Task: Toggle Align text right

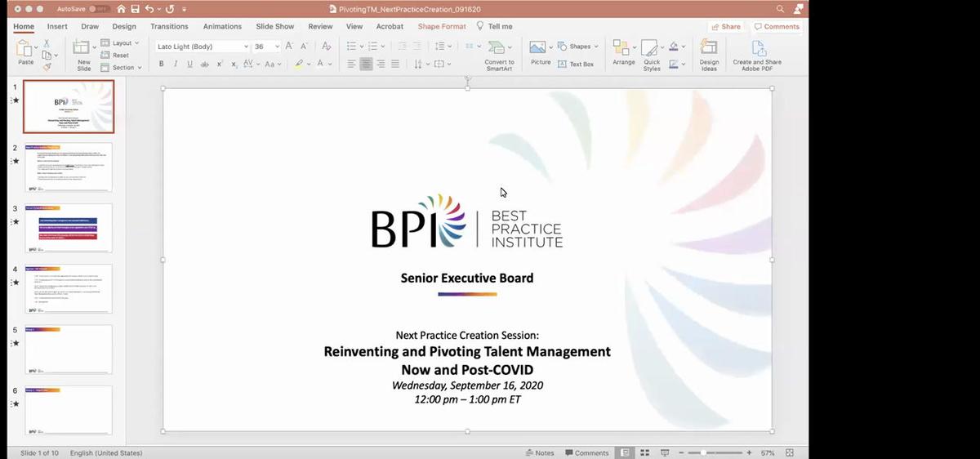Action: click(381, 64)
